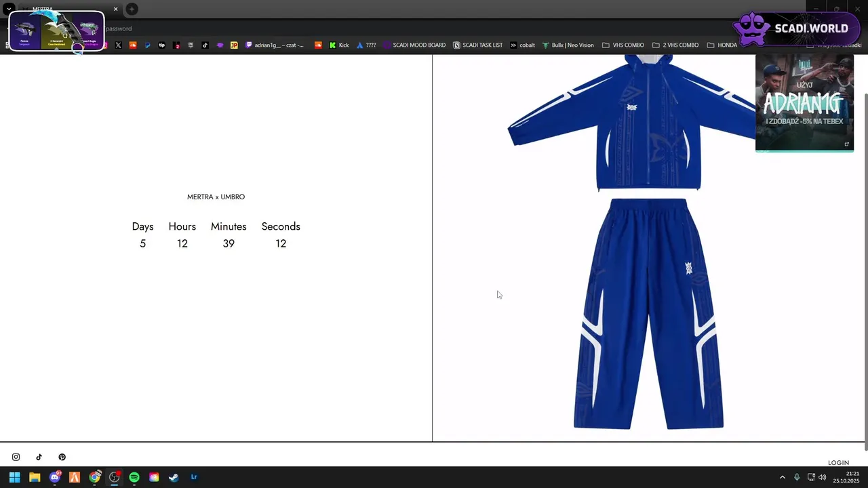Open the '????' bookmark

[366, 45]
